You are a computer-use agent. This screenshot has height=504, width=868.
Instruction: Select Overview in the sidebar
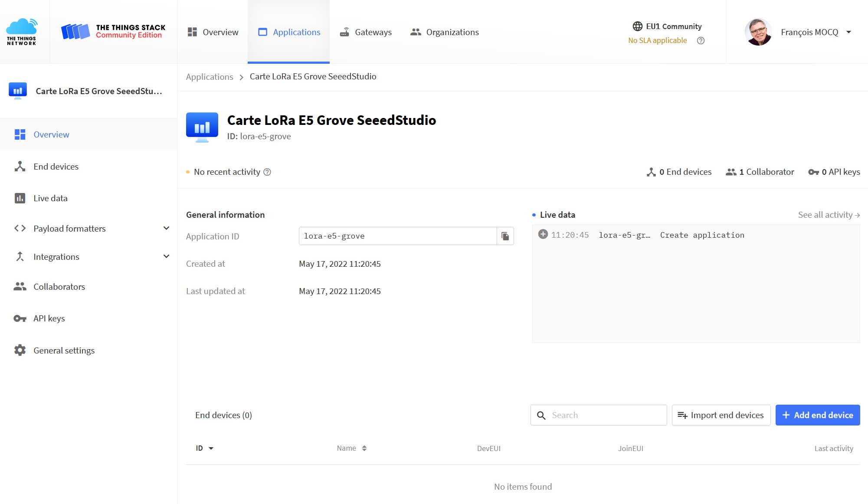[88, 134]
